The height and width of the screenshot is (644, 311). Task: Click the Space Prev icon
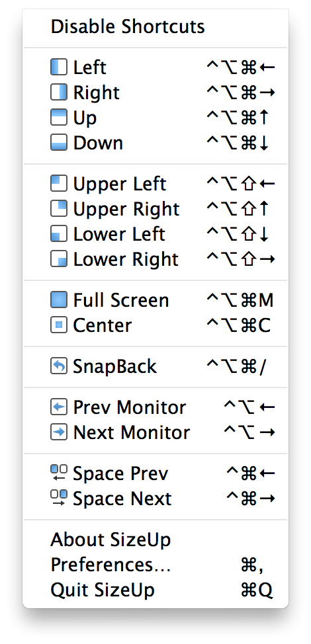point(59,473)
